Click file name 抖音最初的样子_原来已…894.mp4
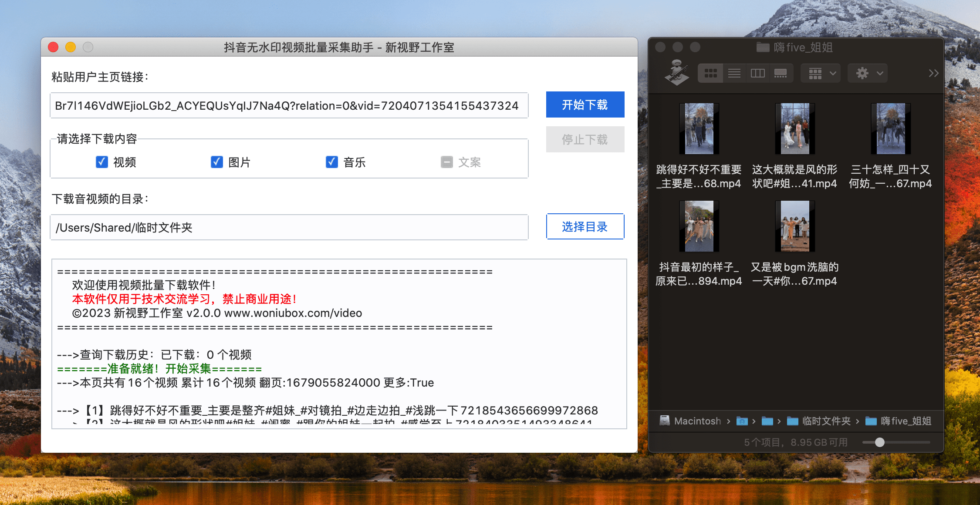 pos(699,274)
